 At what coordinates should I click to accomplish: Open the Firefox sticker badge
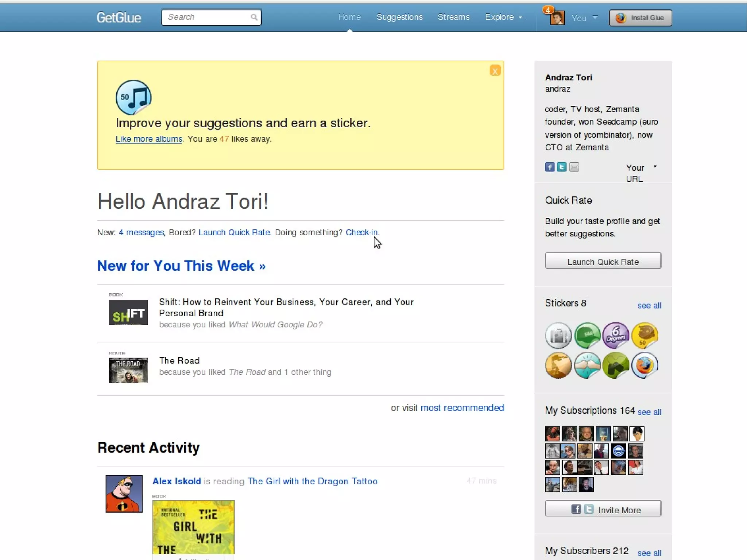[645, 365]
